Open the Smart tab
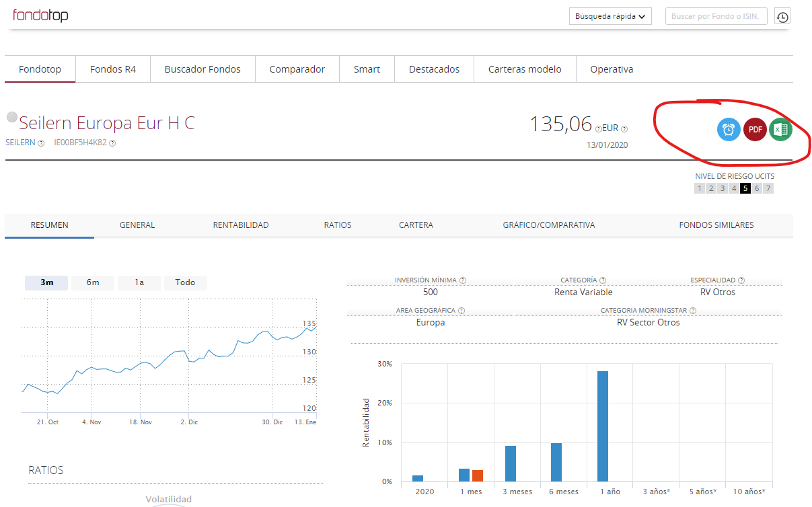 pyautogui.click(x=367, y=69)
